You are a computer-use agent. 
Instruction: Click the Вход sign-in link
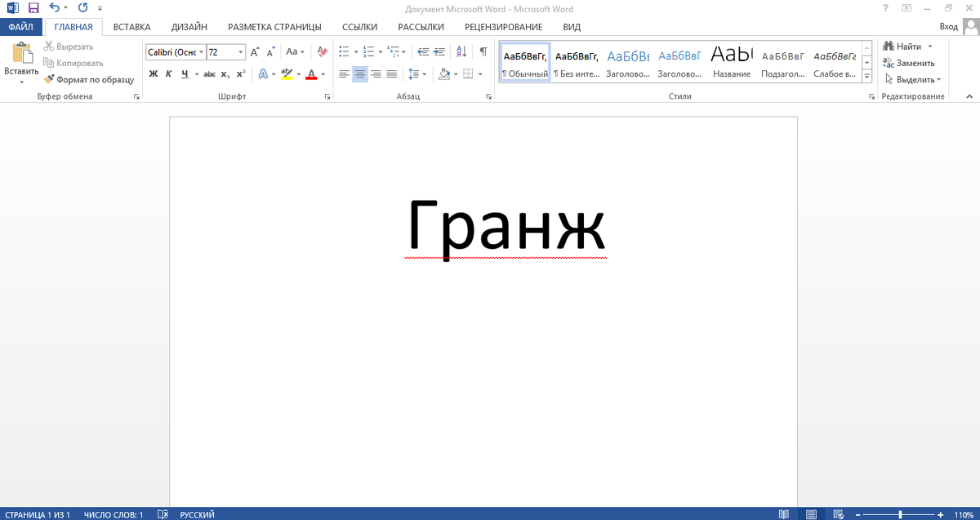(x=948, y=27)
